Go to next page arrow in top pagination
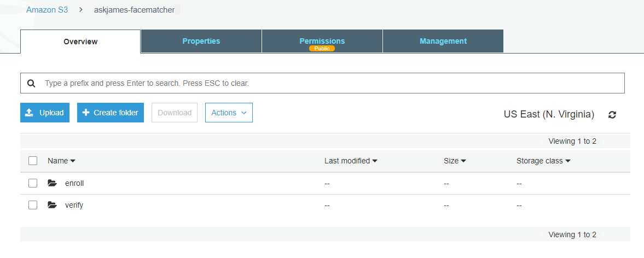This screenshot has height=258, width=644. coord(604,141)
